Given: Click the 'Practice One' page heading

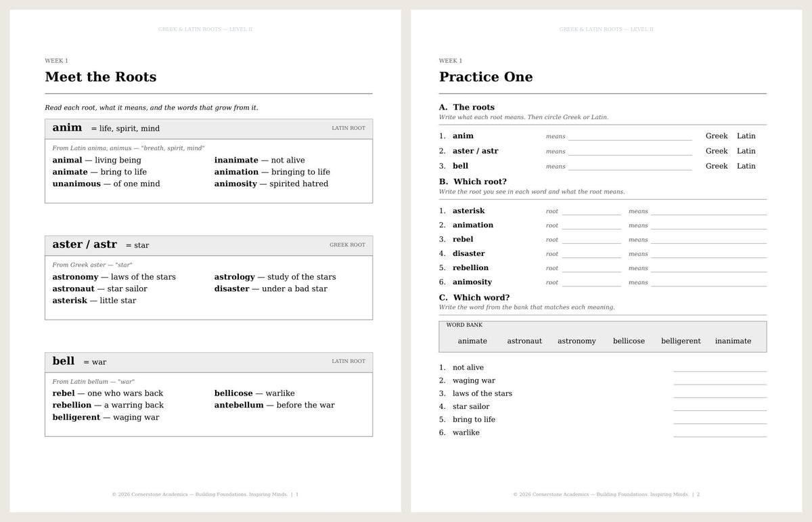Looking at the screenshot, I should coord(486,77).
